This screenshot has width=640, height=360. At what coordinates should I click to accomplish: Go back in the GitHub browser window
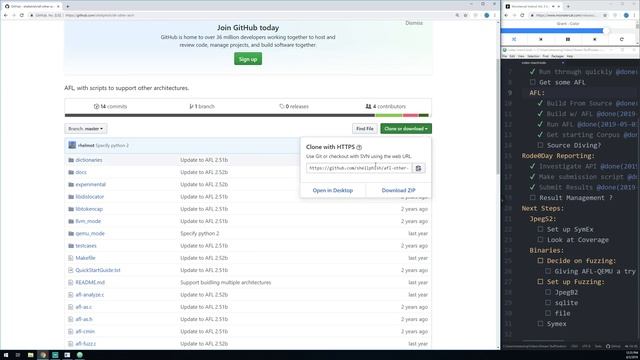6,15
